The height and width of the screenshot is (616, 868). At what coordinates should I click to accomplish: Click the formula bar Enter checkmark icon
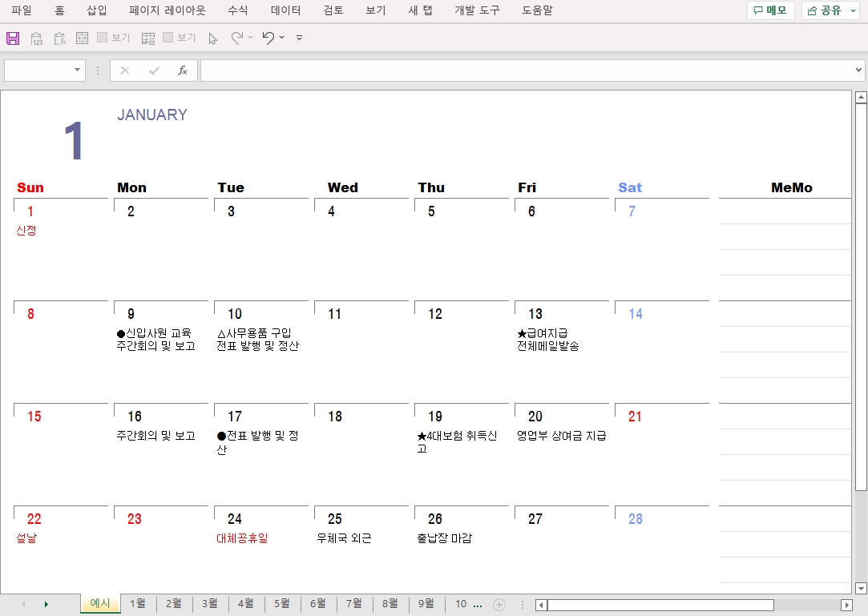pyautogui.click(x=154, y=70)
